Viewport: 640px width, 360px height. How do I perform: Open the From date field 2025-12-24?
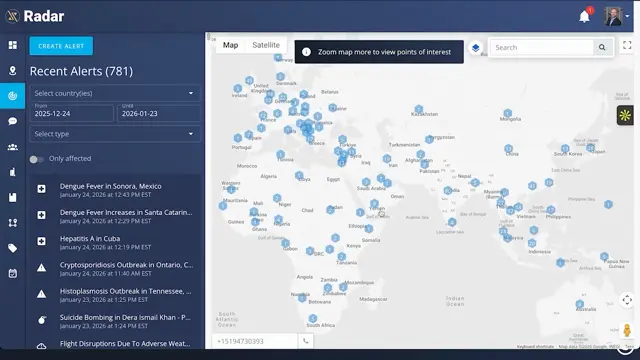[71, 113]
